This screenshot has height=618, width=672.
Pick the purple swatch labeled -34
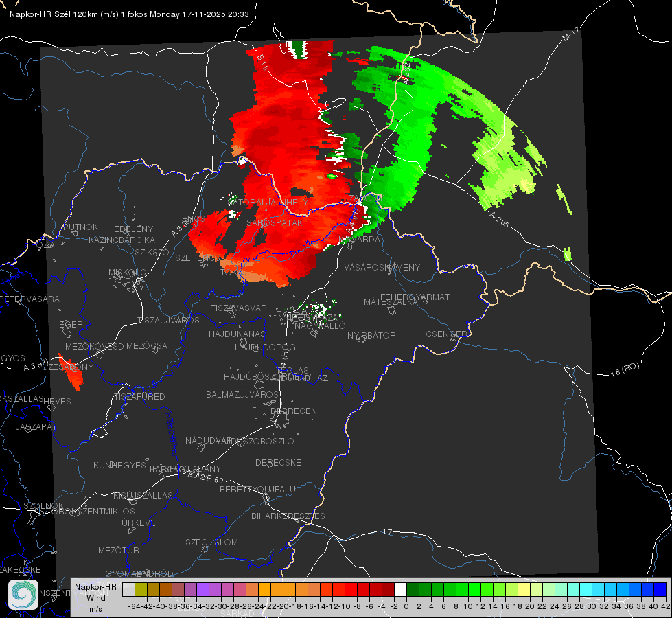[202, 589]
